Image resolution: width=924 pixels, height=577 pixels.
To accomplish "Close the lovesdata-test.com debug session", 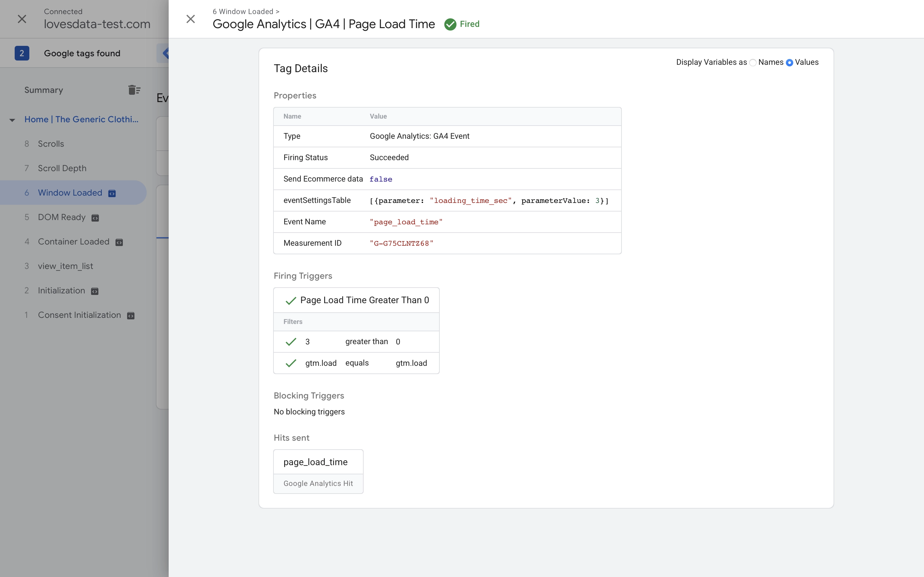I will tap(22, 19).
